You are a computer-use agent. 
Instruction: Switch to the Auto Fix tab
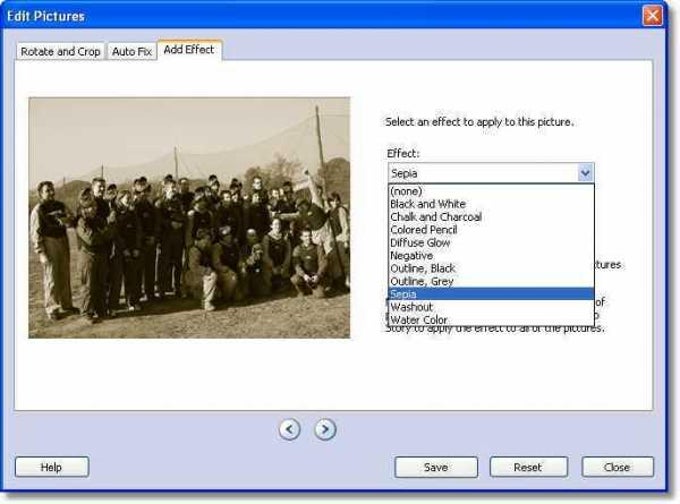(x=132, y=52)
